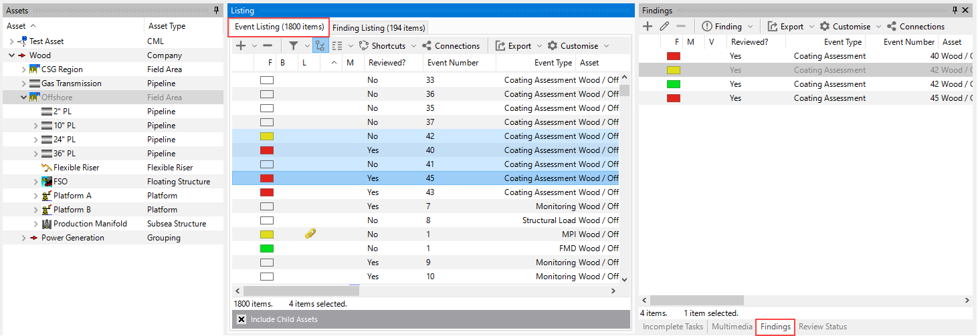Toggle the asset hierarchy tree view icon
Screen dimensions: 980x336
point(320,46)
